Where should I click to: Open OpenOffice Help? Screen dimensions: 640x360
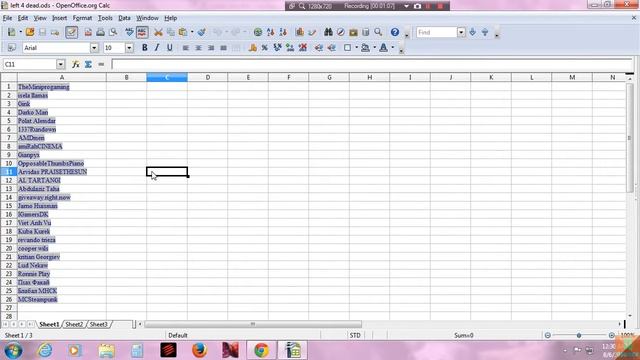point(395,32)
